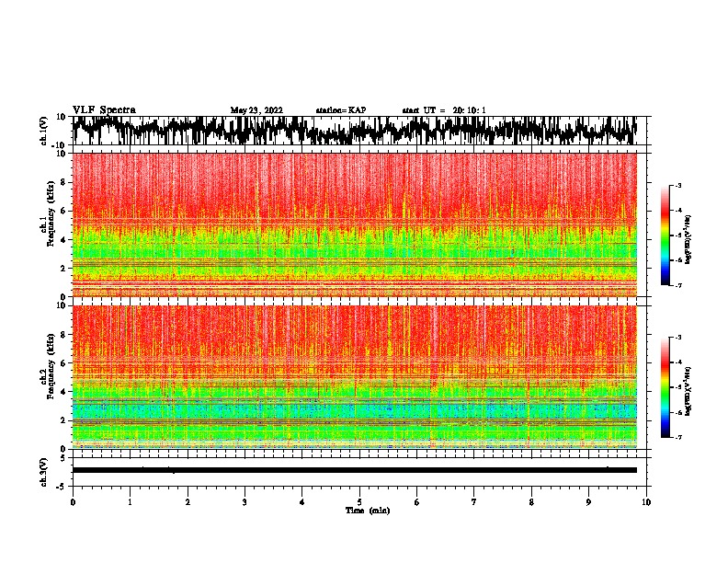Click time axis tick label "1"
This screenshot has height=563, width=728.
click(130, 502)
